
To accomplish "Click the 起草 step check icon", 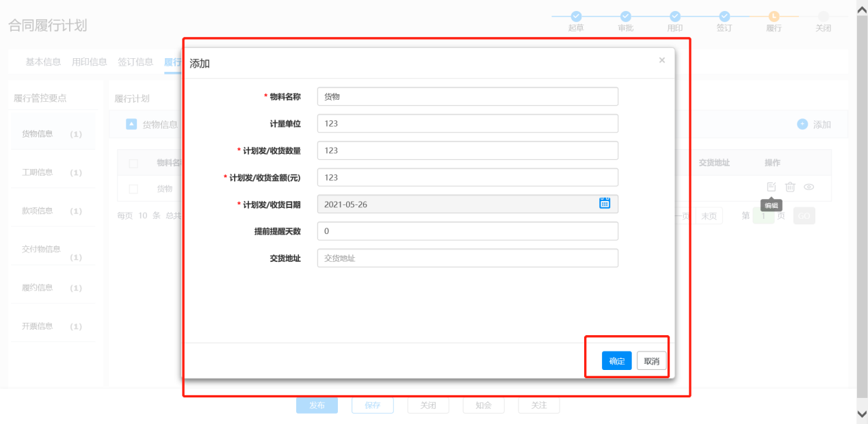I will point(576,16).
